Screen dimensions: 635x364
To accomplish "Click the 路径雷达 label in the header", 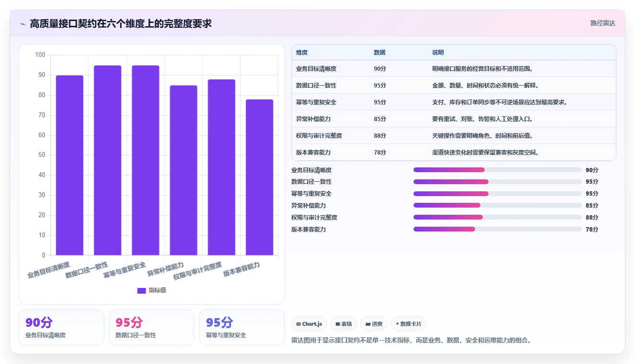I will pyautogui.click(x=603, y=23).
